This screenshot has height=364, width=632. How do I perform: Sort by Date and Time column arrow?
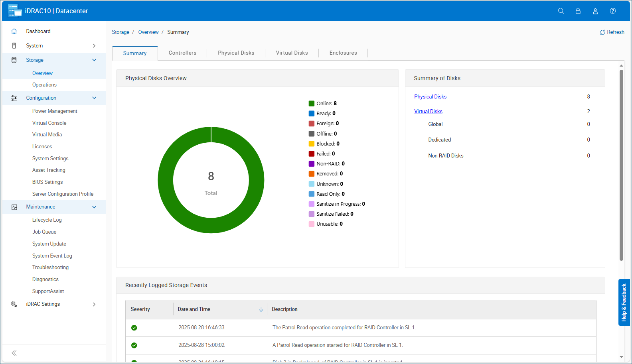pyautogui.click(x=261, y=309)
